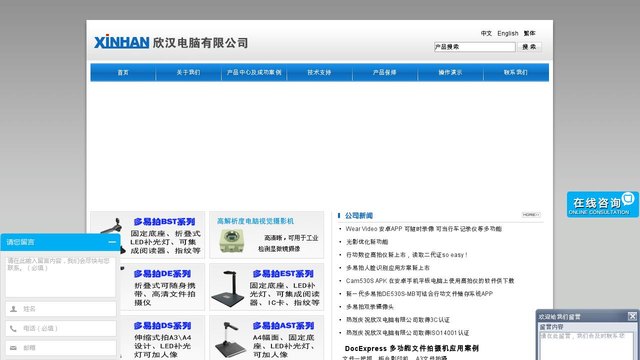Close the 欢迎给我们留言 message window

[632, 316]
